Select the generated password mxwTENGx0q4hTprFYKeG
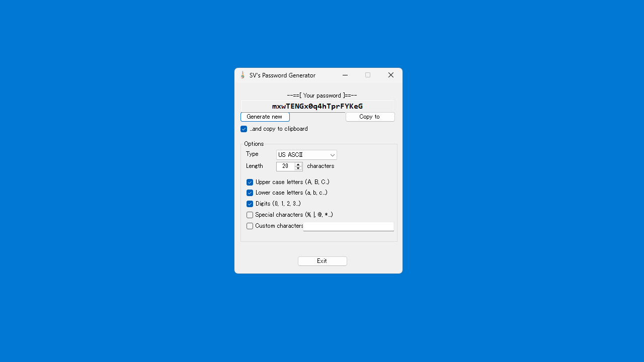Screen dimensions: 644x362 pyautogui.click(x=317, y=106)
